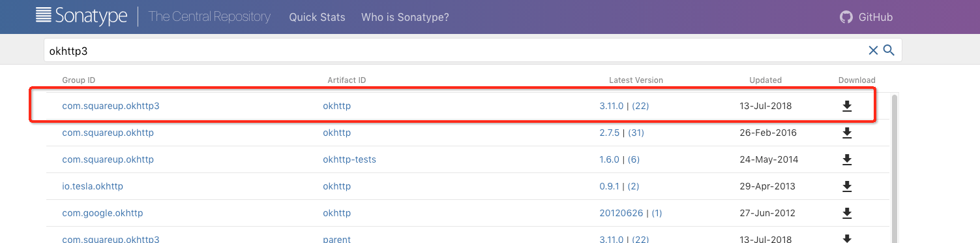Show all (6) versions link

coord(633,159)
